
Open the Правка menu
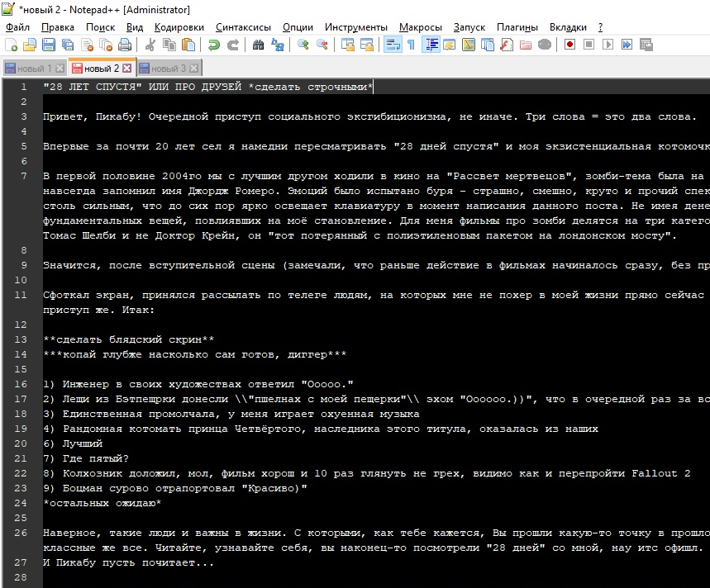coord(58,27)
